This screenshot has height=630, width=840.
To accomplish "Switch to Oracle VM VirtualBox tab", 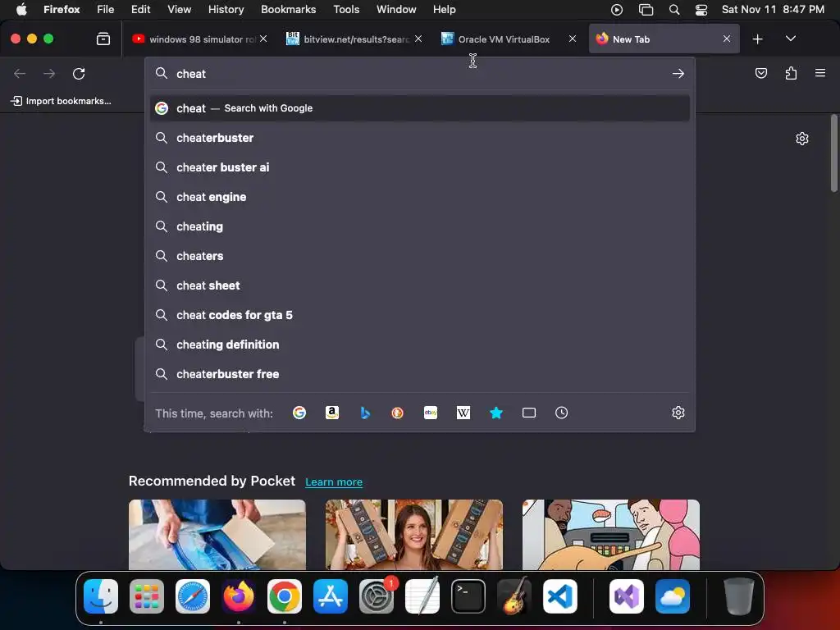I will pyautogui.click(x=509, y=39).
